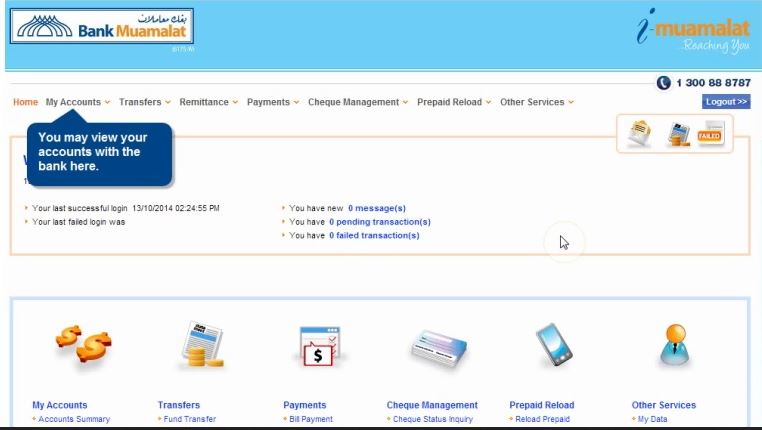
Task: Open the Payments menu
Action: [x=268, y=102]
